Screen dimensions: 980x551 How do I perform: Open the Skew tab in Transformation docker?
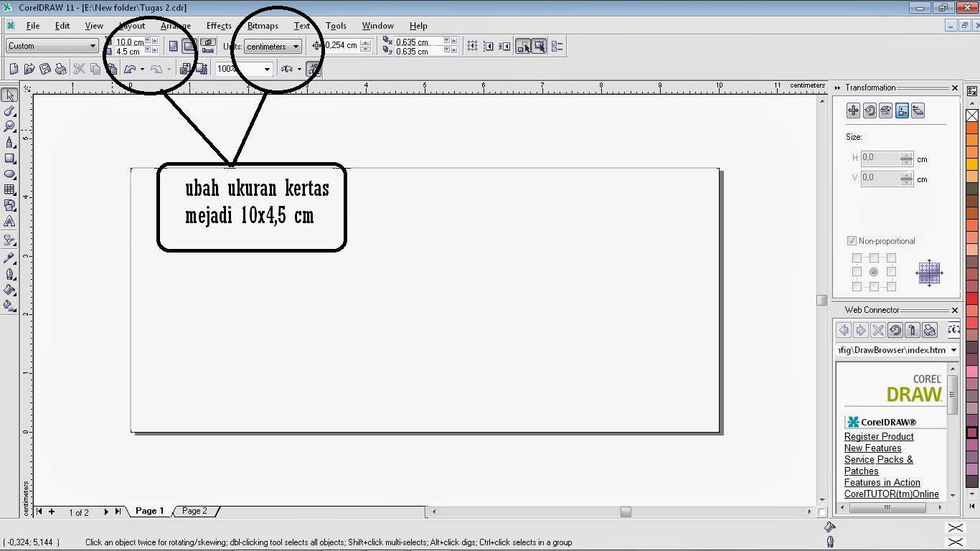coord(918,110)
